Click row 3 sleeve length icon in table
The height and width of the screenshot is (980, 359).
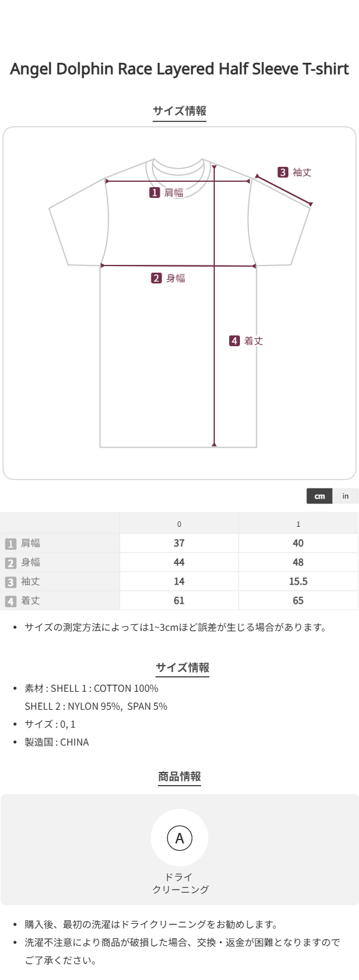(x=10, y=582)
